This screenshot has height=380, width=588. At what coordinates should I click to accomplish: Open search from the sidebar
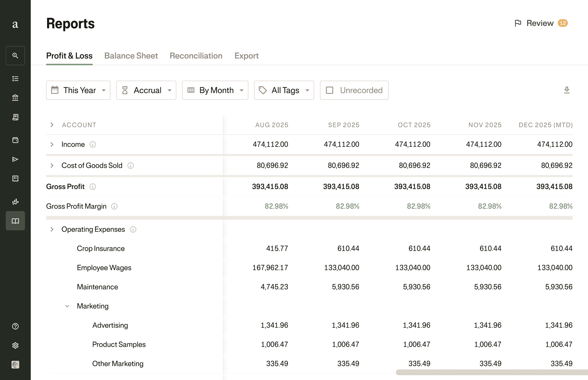coord(15,55)
